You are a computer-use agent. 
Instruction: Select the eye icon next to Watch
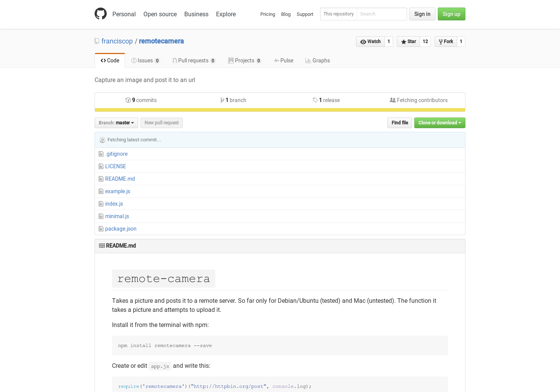pyautogui.click(x=364, y=42)
